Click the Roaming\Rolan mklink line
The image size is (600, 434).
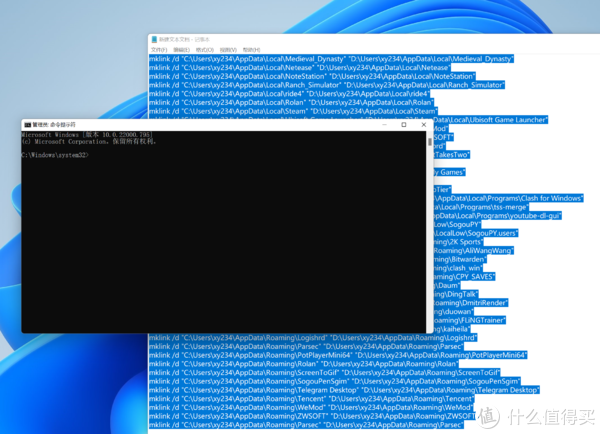(303, 364)
